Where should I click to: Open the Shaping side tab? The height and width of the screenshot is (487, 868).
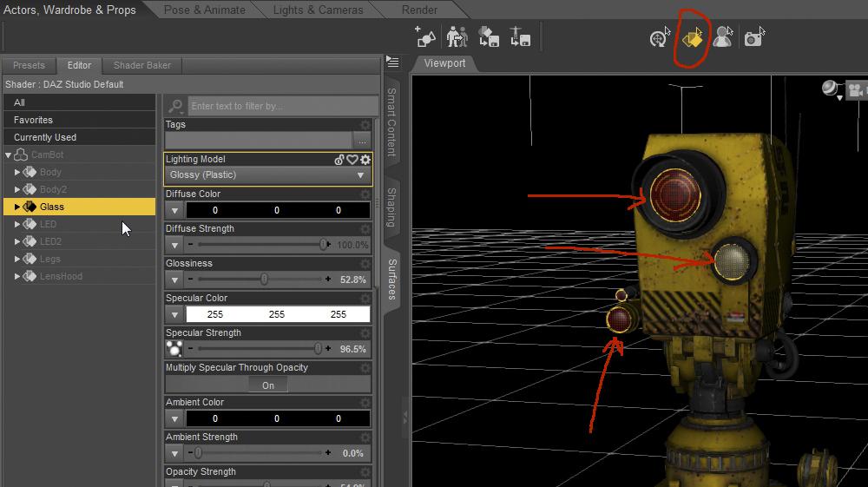tap(391, 207)
